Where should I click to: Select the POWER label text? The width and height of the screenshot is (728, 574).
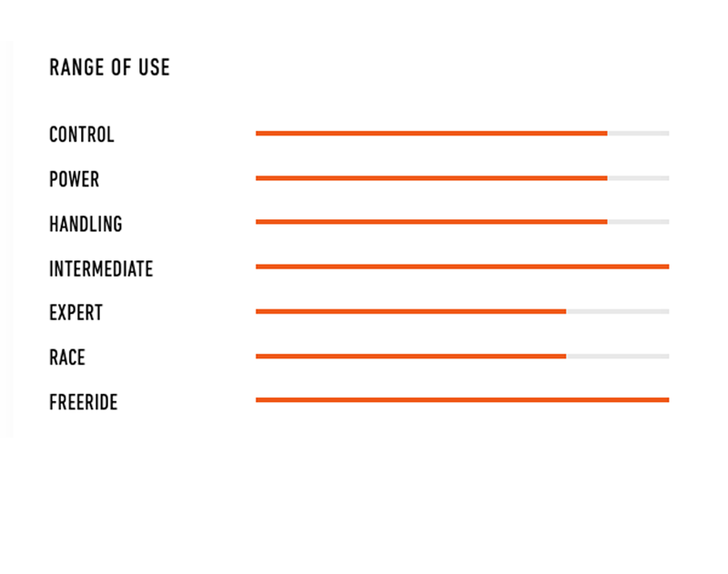point(75,179)
